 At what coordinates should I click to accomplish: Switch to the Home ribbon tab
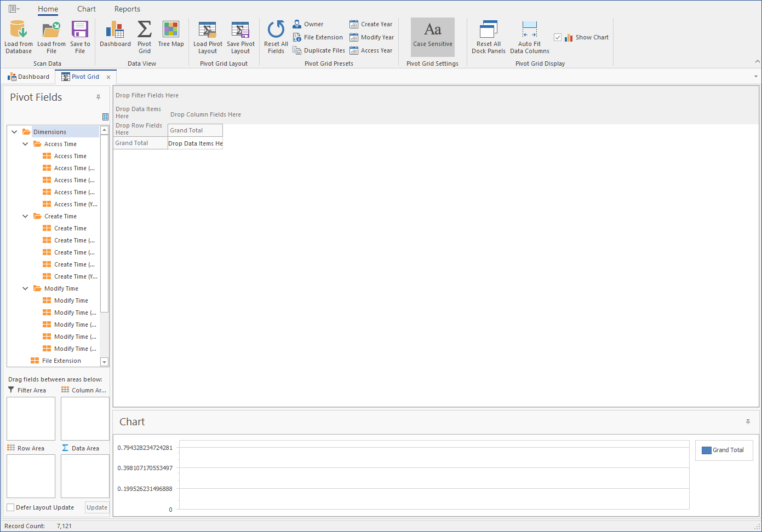tap(48, 9)
